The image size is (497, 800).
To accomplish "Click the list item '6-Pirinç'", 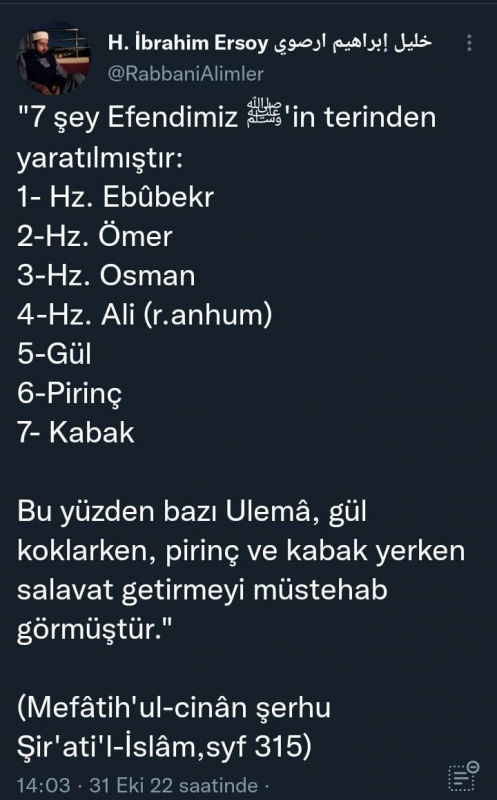I will pyautogui.click(x=69, y=394).
